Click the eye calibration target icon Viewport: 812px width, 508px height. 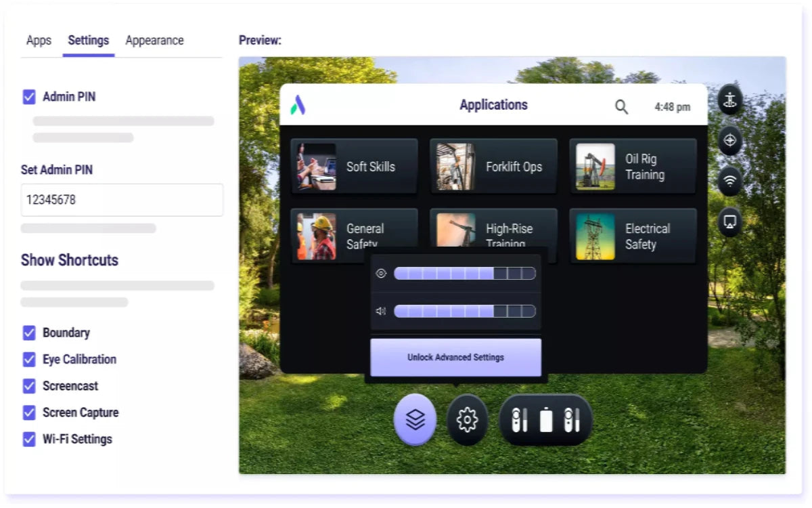[729, 141]
